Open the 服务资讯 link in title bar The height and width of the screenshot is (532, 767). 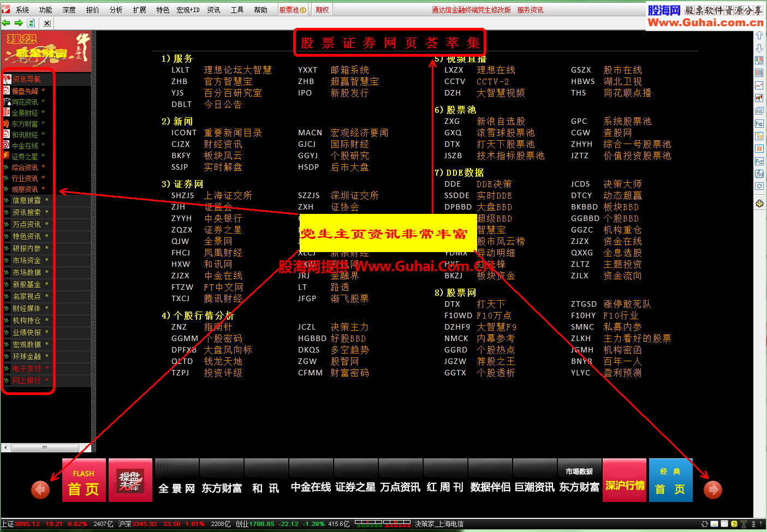pos(530,10)
